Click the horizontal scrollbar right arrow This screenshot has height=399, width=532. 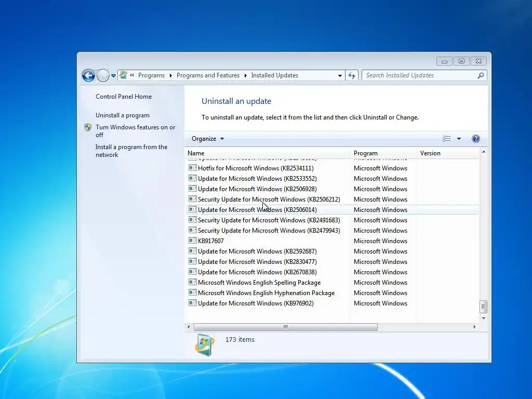pos(474,327)
